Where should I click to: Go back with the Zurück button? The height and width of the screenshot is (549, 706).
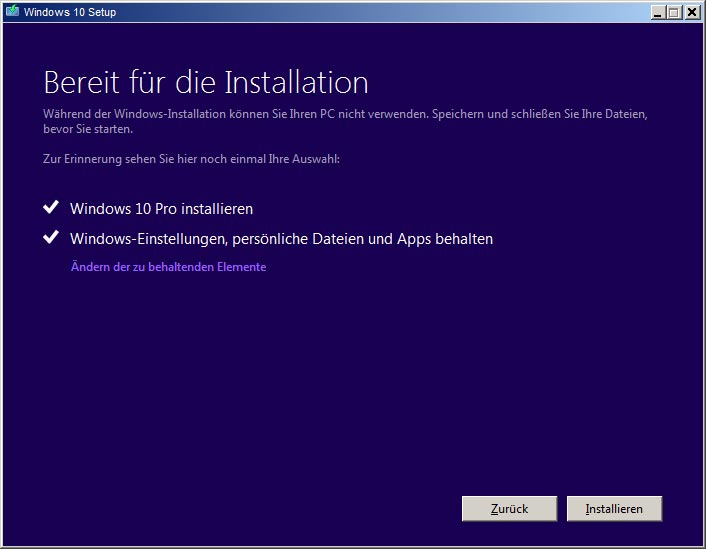(509, 508)
